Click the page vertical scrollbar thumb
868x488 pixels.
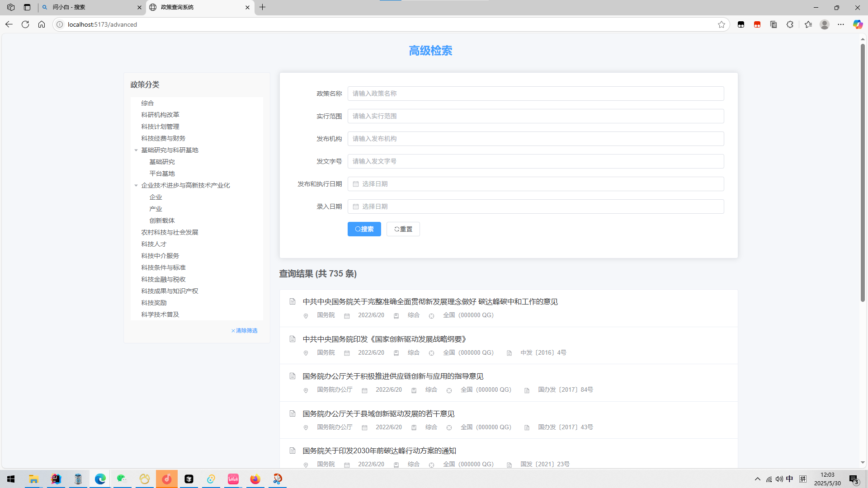coord(862,172)
